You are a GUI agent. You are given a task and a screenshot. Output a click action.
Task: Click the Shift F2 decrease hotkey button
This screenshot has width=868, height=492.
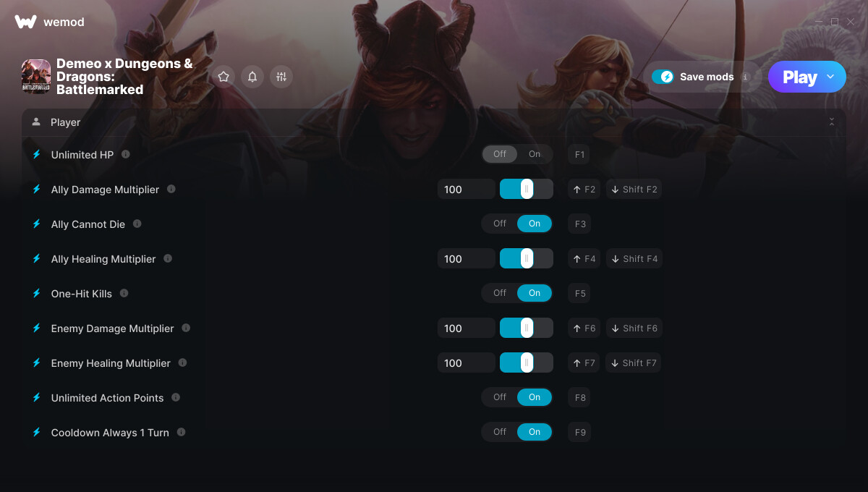tap(634, 189)
